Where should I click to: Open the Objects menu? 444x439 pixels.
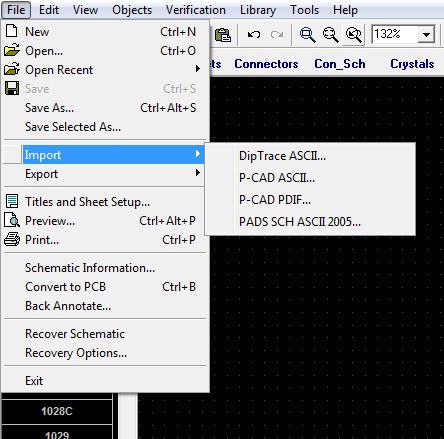coord(132,10)
